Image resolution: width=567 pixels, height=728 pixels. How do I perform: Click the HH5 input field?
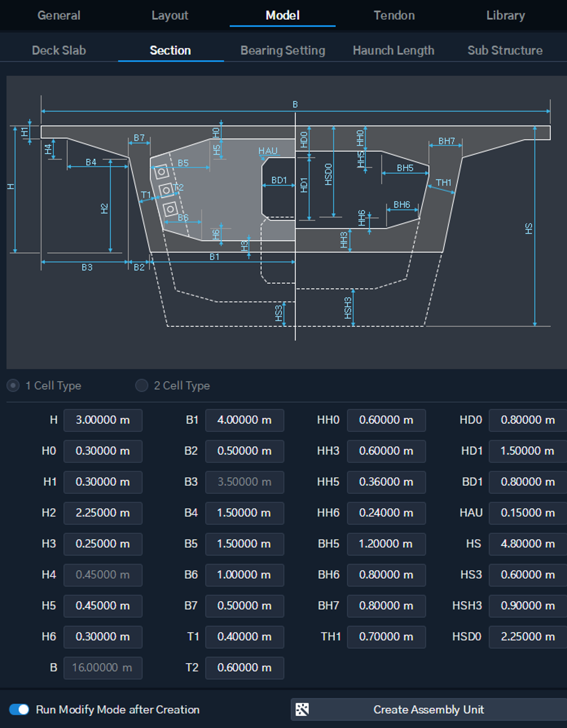386,482
